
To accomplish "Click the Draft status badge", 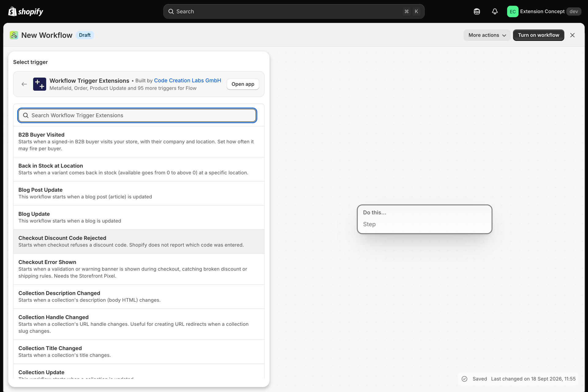I will (85, 35).
